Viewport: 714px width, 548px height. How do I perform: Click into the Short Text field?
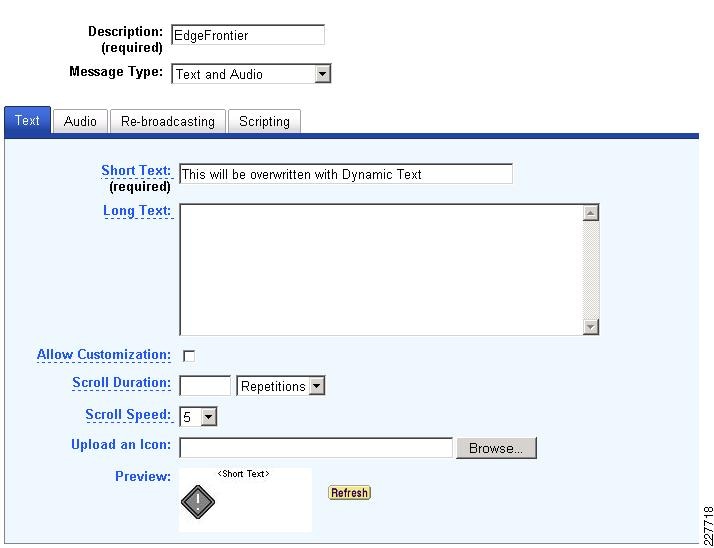point(346,174)
